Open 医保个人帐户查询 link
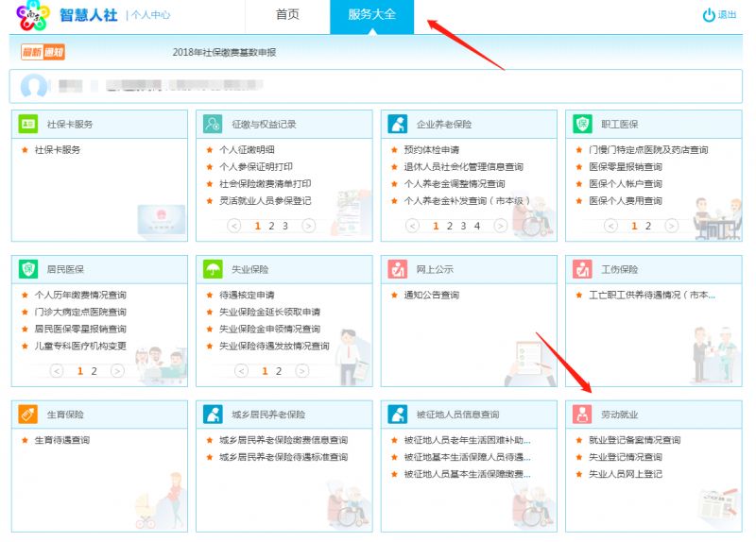Image resolution: width=756 pixels, height=542 pixels. 626,183
